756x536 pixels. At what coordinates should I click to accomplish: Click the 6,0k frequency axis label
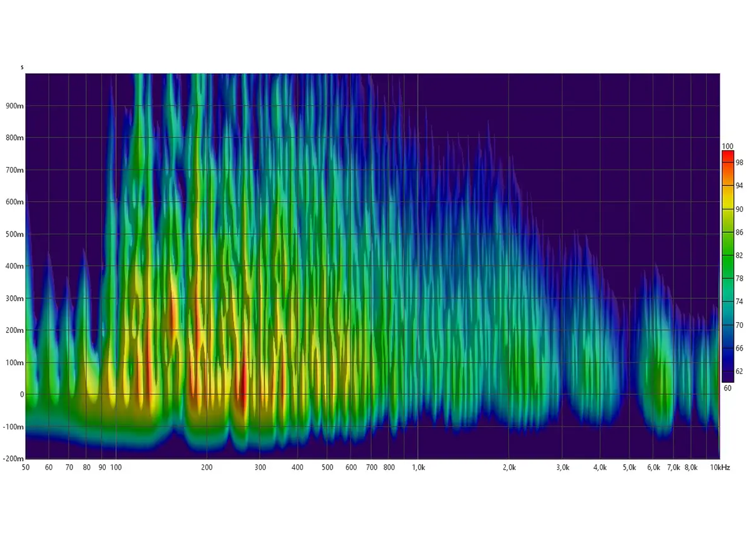pos(653,468)
